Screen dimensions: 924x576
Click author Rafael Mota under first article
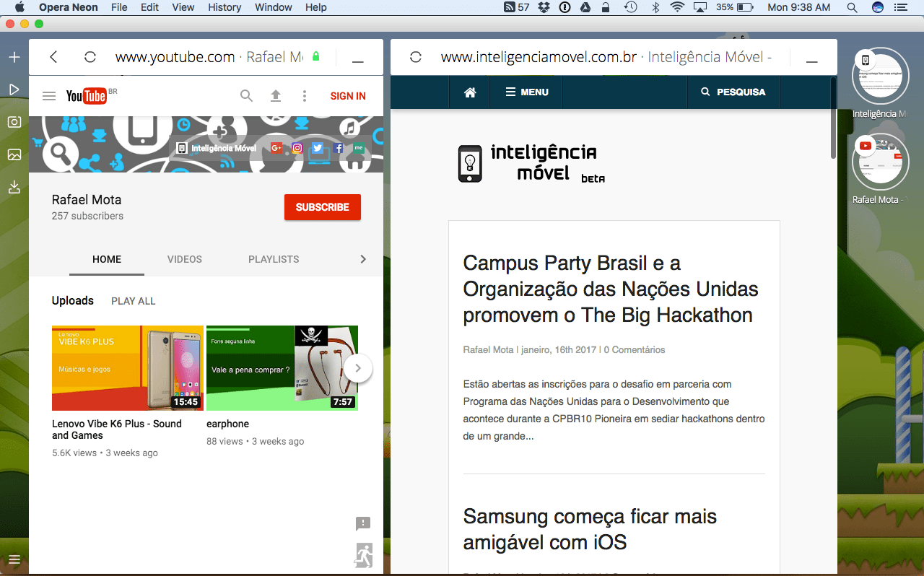coord(488,349)
